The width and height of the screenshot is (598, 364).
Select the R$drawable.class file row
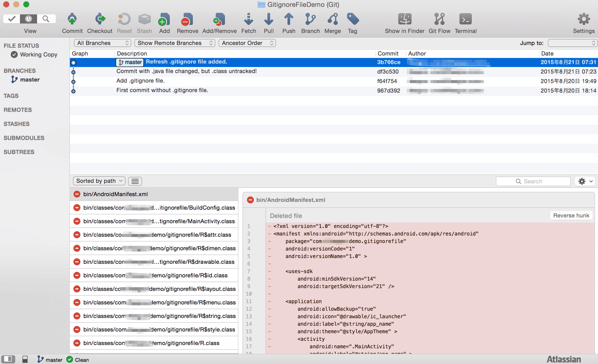[x=154, y=262]
